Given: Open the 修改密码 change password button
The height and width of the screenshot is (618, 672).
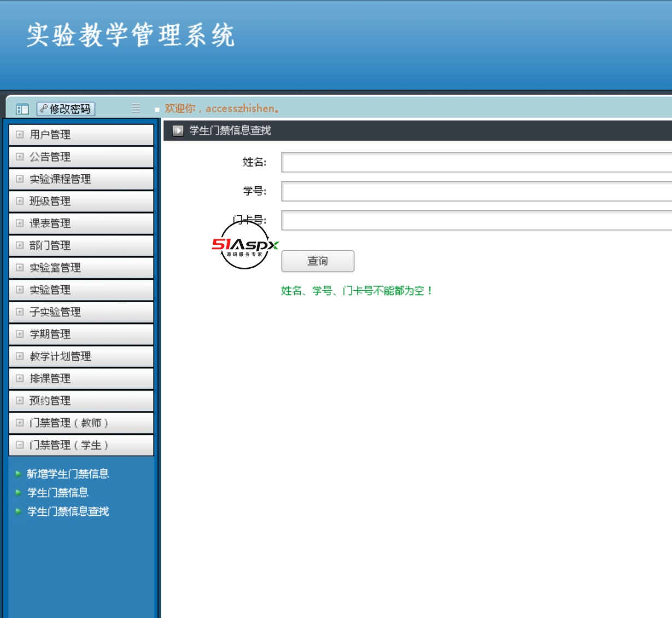Looking at the screenshot, I should pos(66,109).
